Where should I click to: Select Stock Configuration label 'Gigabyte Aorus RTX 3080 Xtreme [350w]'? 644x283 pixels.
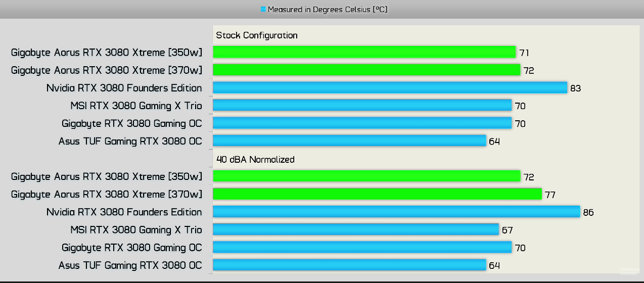107,53
